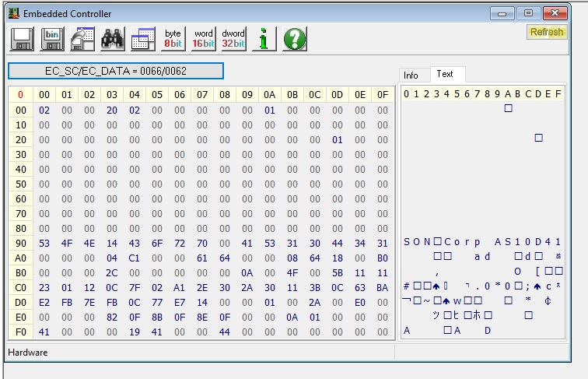
Task: Select row header A0
Action: point(21,258)
